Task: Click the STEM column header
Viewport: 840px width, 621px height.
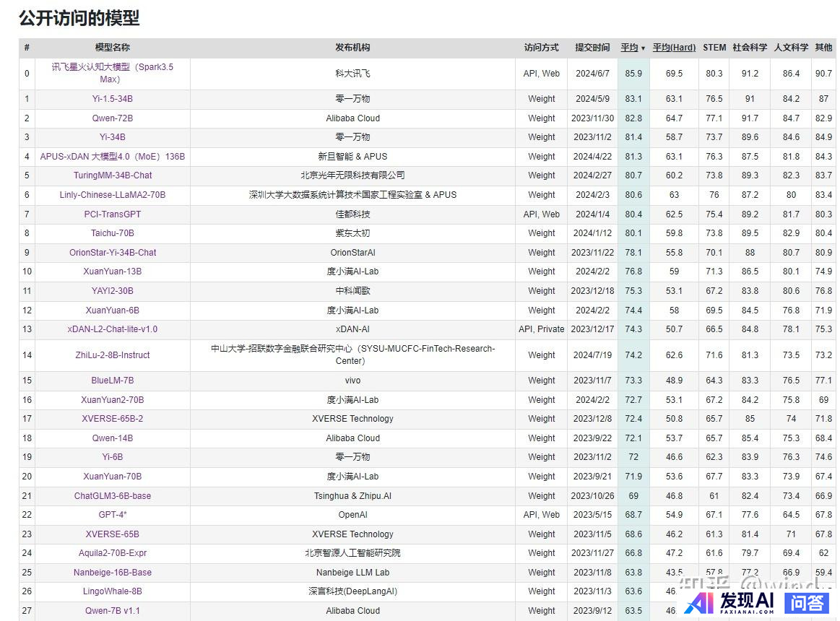Action: point(714,48)
